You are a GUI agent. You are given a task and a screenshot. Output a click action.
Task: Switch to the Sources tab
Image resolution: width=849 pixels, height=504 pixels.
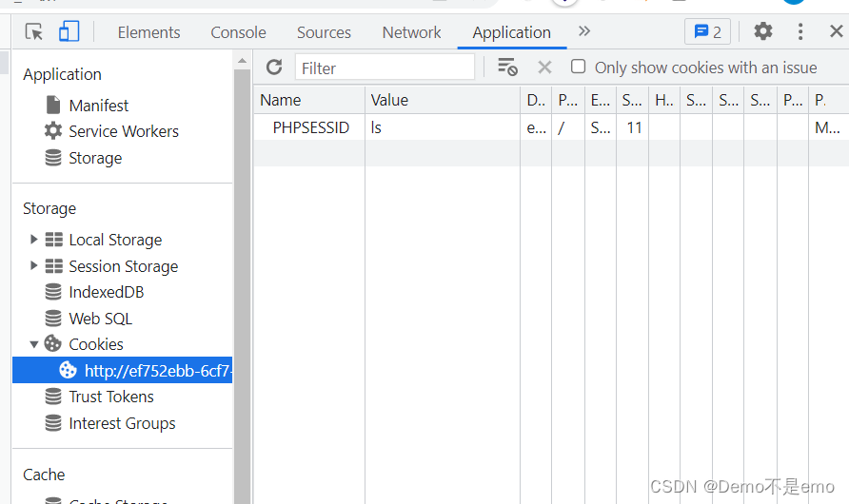(324, 32)
